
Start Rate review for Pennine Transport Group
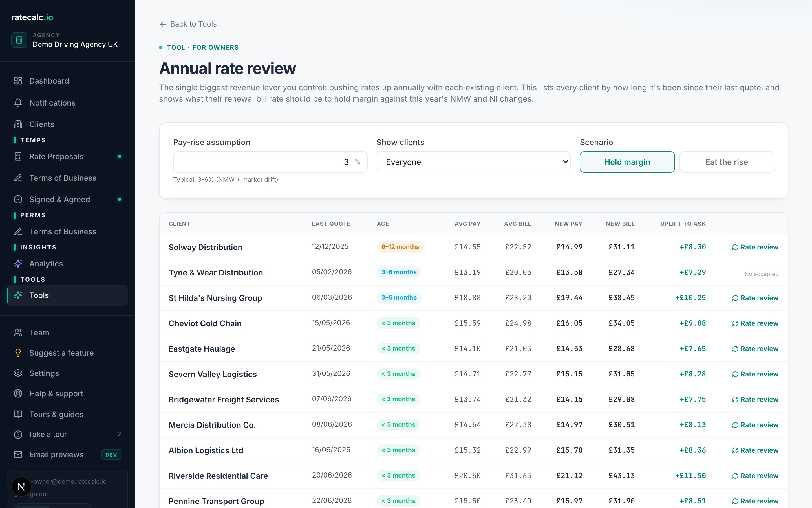pyautogui.click(x=755, y=501)
